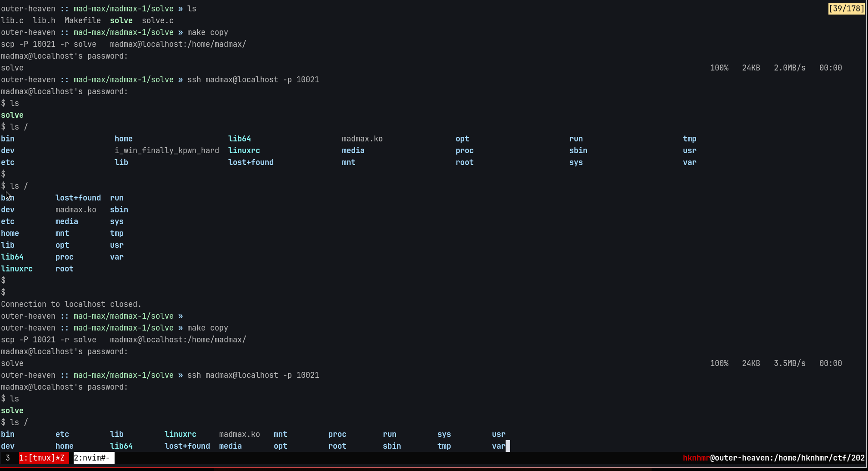
Task: Click the "Makefile" filename
Action: pyautogui.click(x=83, y=20)
